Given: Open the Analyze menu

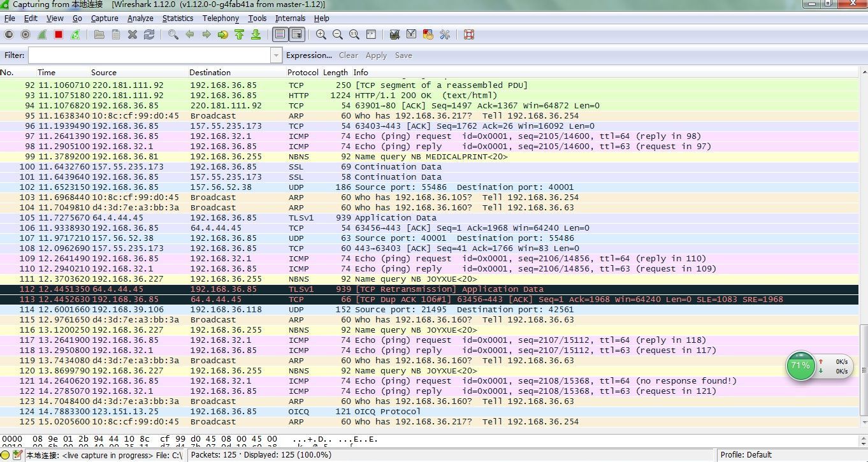Looking at the screenshot, I should (140, 18).
